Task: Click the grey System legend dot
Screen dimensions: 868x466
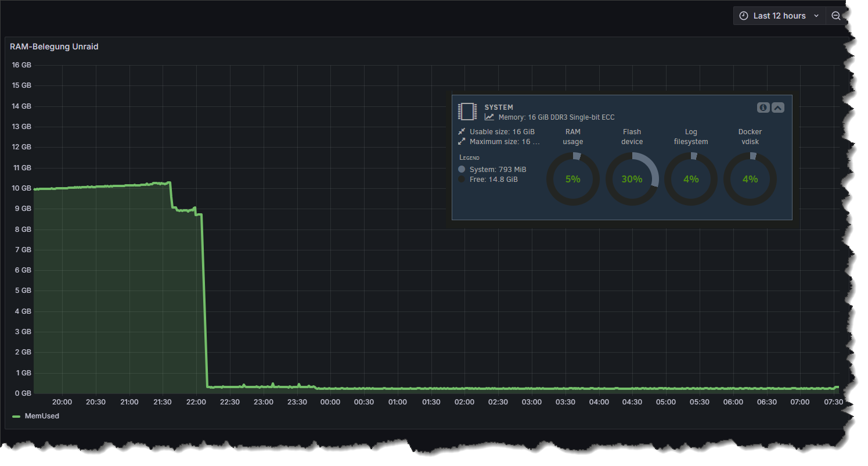Action: (x=462, y=170)
